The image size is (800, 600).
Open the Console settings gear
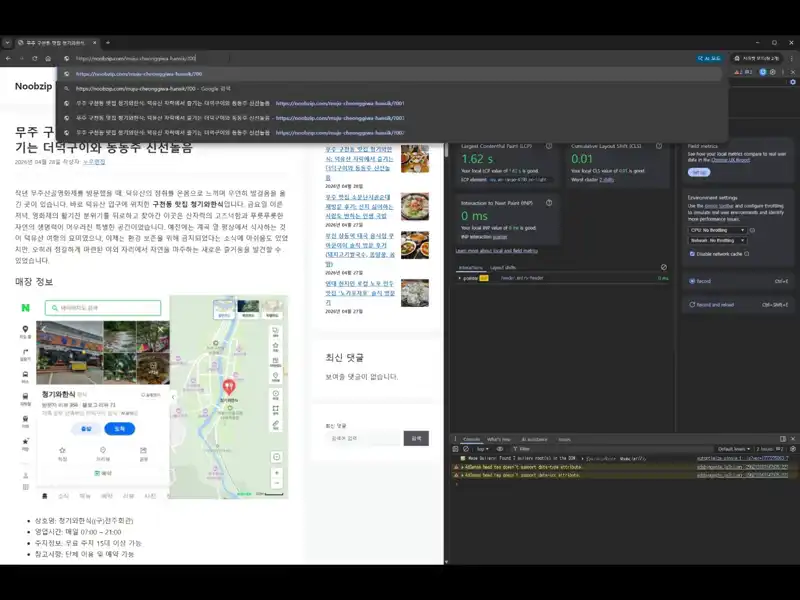793,449
